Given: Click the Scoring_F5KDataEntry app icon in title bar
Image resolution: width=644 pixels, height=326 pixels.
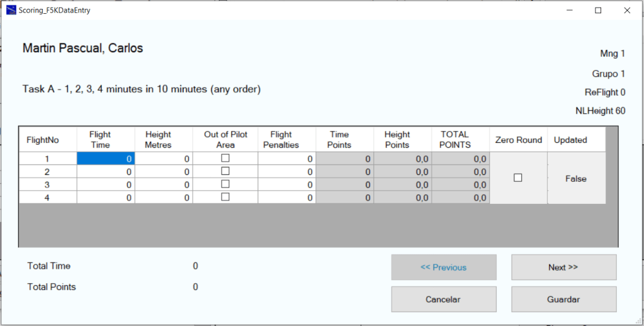Looking at the screenshot, I should pos(11,11).
